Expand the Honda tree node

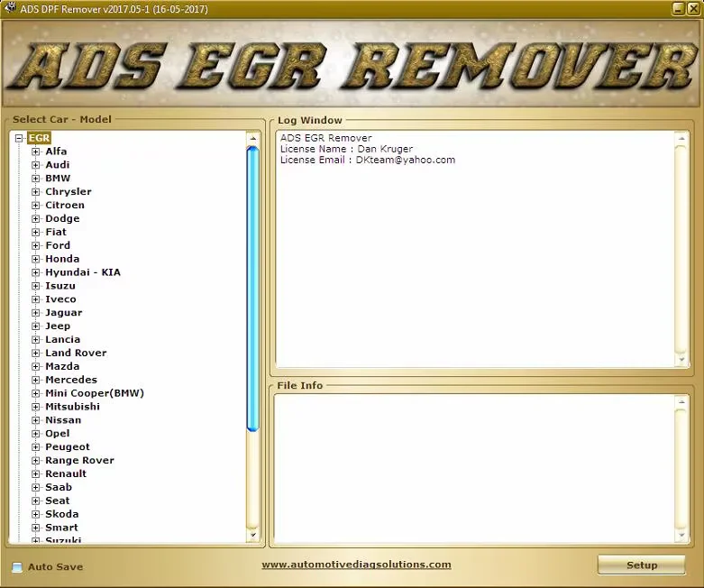click(35, 259)
